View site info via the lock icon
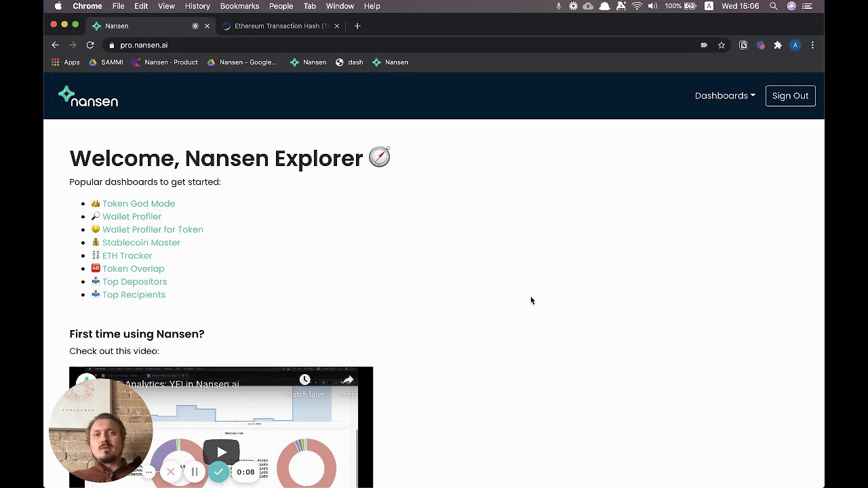Image resolution: width=868 pixels, height=488 pixels. pos(112,45)
